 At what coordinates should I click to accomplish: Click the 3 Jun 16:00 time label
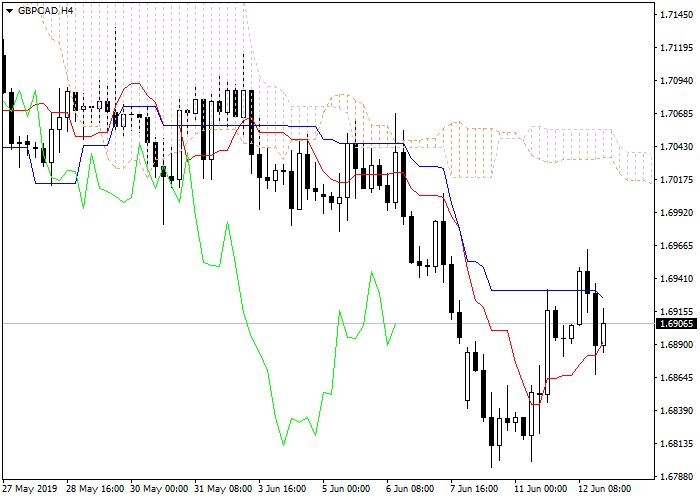point(283,489)
